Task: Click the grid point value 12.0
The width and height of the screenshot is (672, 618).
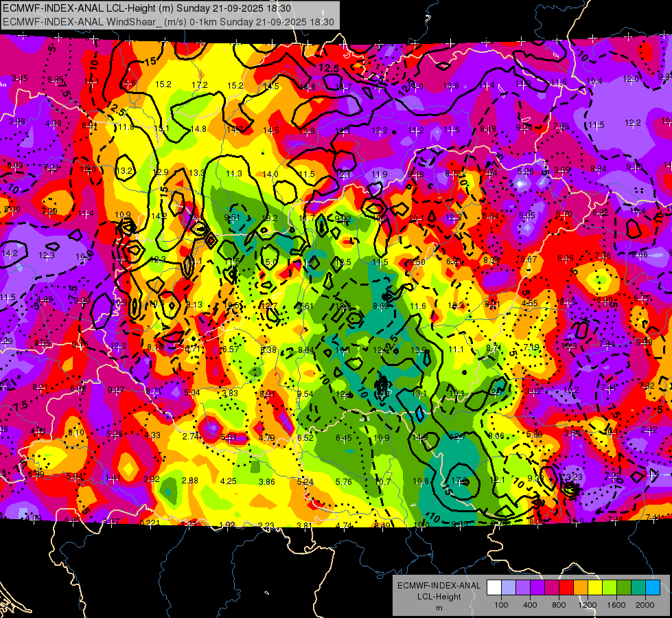Action: click(630, 79)
